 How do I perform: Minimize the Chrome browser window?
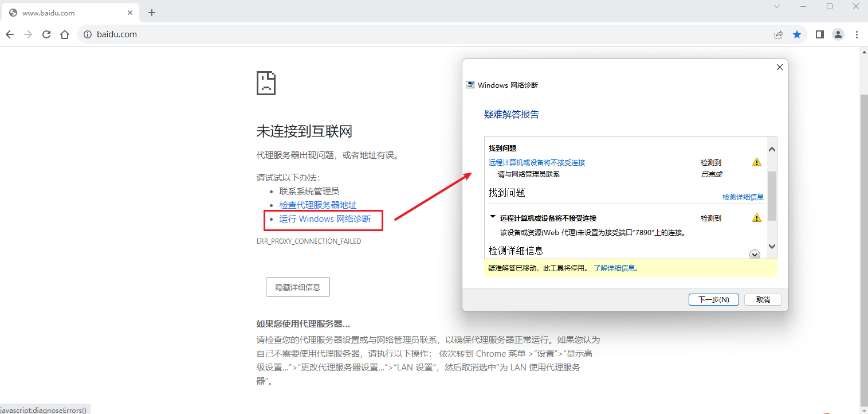pos(803,6)
